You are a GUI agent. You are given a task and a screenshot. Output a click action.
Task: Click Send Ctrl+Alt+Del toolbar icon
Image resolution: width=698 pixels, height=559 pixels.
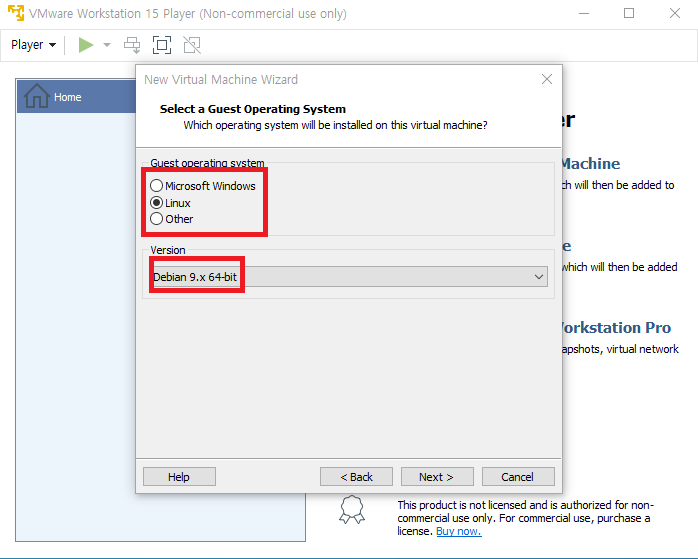(132, 45)
